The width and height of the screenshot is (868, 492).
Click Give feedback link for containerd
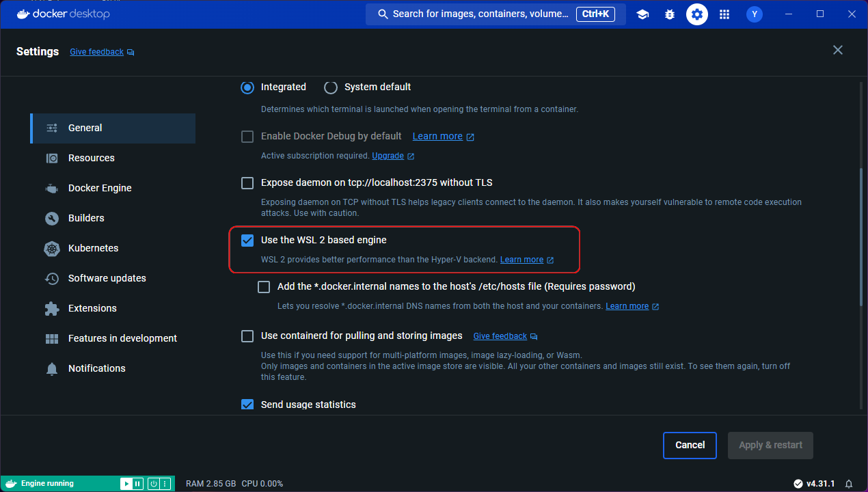coord(500,336)
